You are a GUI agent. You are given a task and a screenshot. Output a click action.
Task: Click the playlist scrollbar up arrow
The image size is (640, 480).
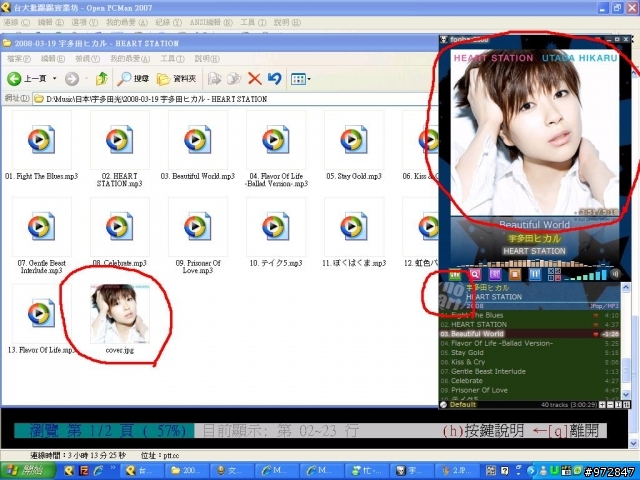(626, 288)
